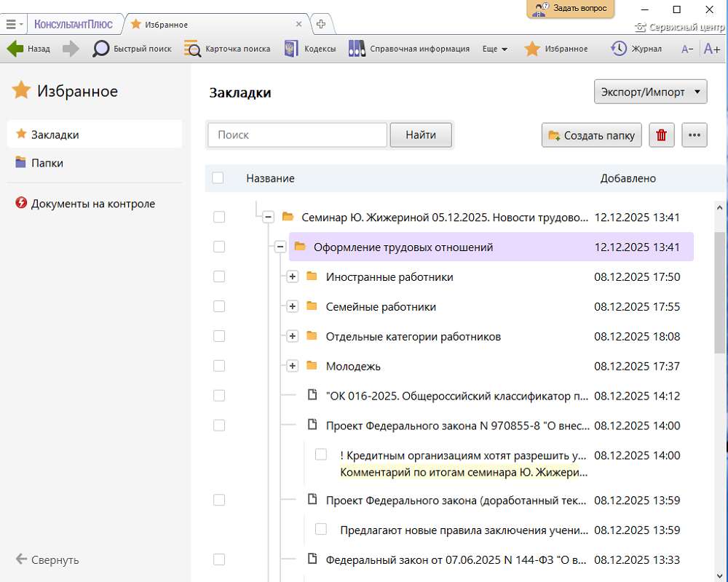Image resolution: width=728 pixels, height=582 pixels.
Task: Open Reference information binders icon
Action: [x=357, y=49]
